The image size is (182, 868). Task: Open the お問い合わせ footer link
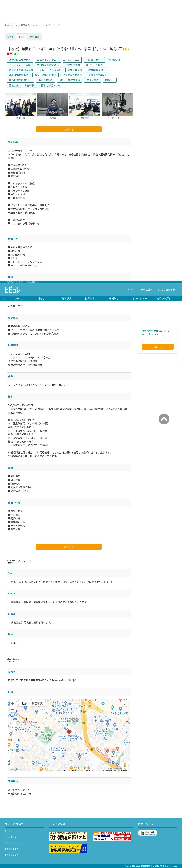coord(10,837)
